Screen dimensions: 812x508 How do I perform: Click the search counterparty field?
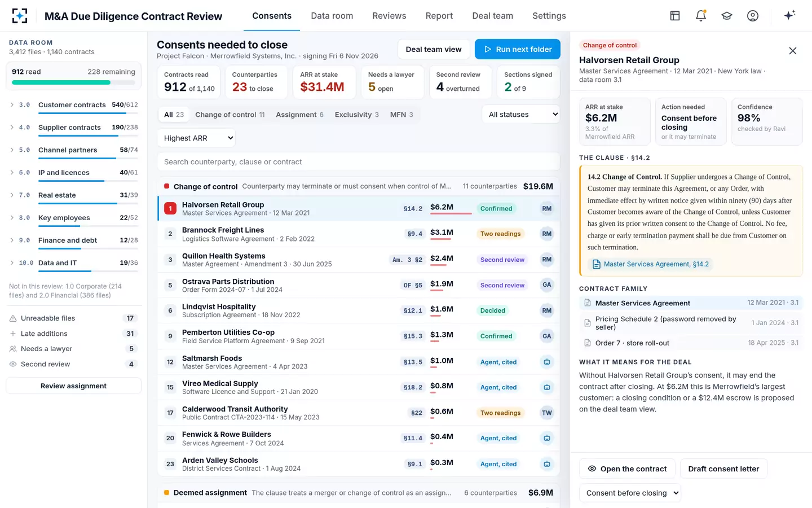[359, 161]
